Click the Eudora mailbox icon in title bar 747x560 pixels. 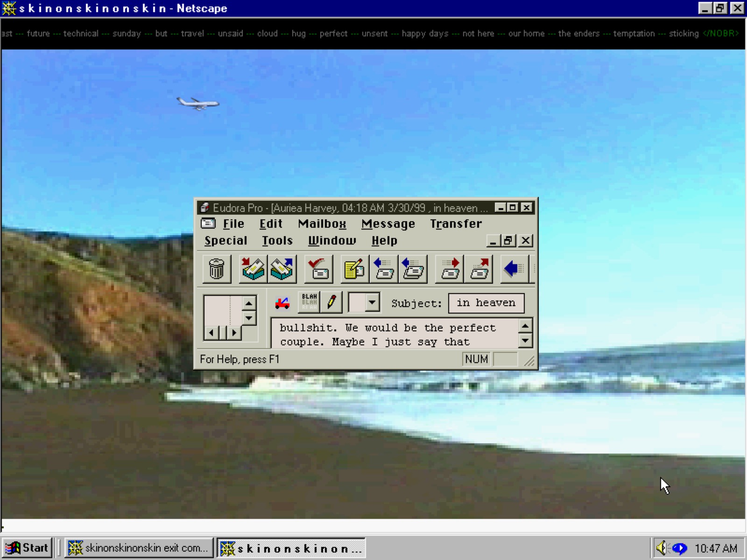click(204, 208)
